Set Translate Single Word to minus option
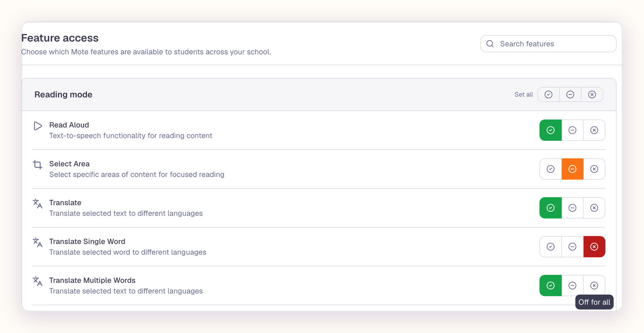This screenshot has height=333, width=644. (x=572, y=247)
